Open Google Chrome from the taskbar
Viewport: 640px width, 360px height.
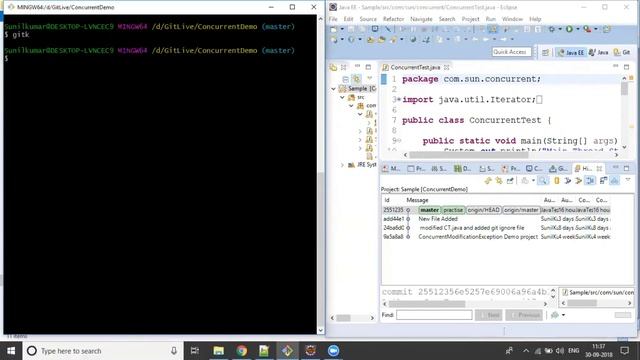[x=241, y=351]
